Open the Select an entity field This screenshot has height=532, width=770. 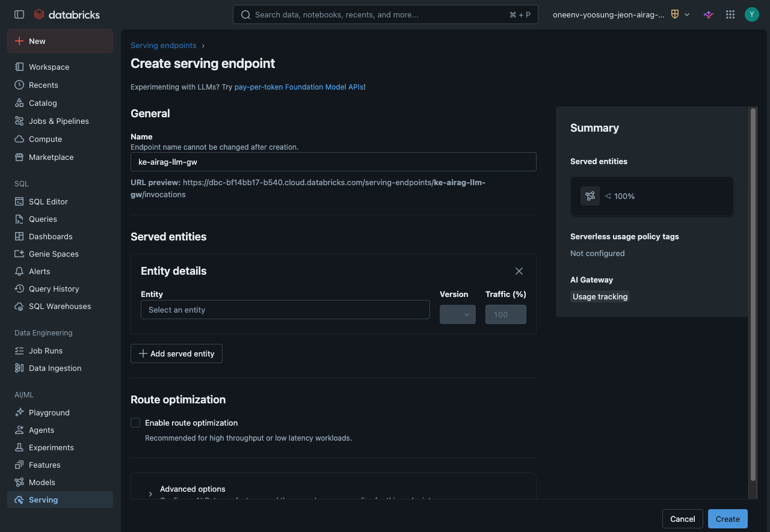(285, 310)
